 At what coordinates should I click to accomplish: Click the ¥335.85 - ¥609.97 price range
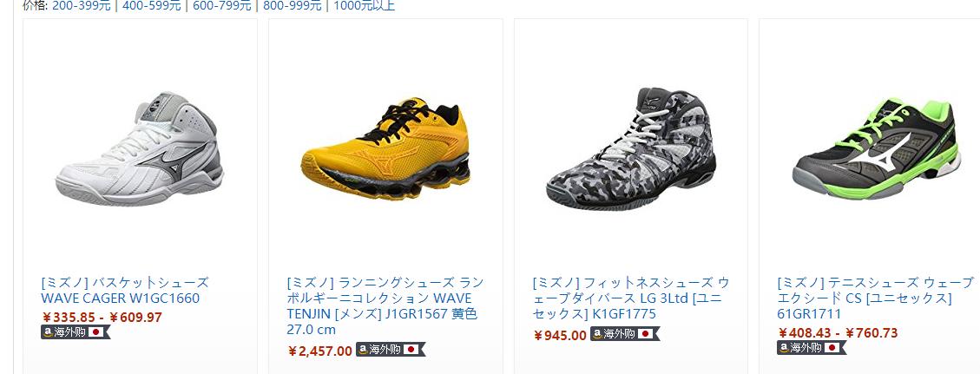[x=102, y=318]
